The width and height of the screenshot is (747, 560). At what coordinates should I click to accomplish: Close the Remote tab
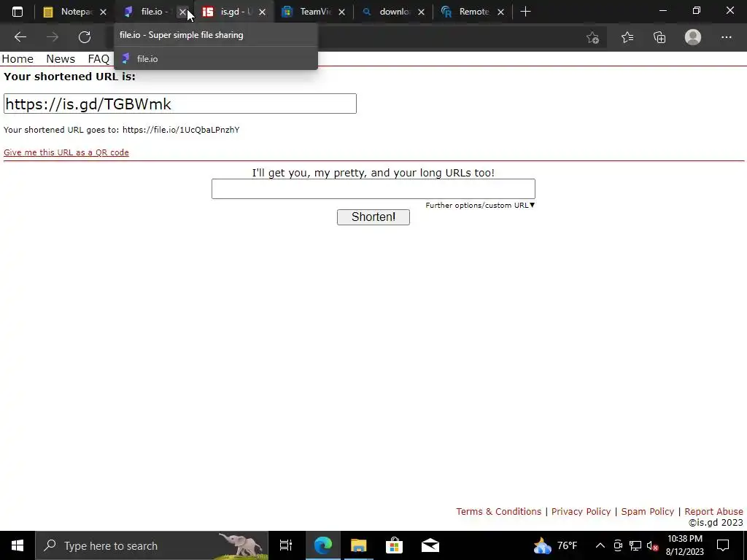[x=500, y=12]
